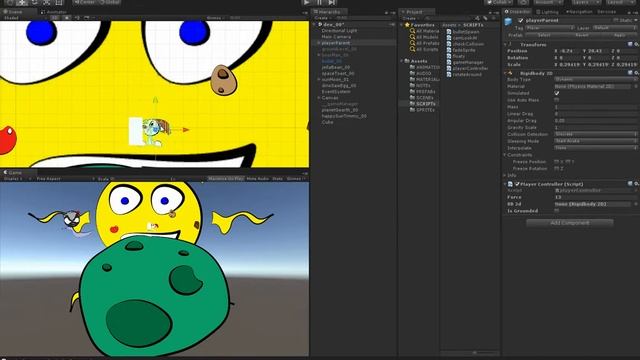
Task: Select the Rotate tool in top toolbar
Action: click(34, 2)
